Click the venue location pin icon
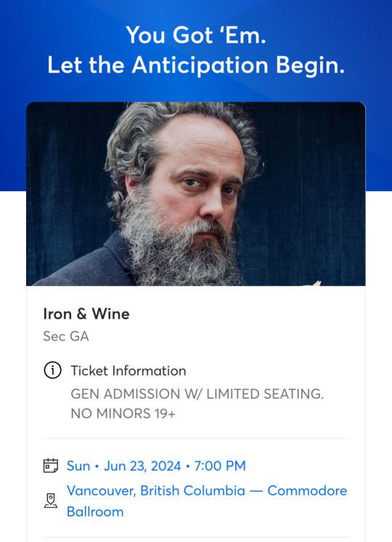The width and height of the screenshot is (392, 542). [x=50, y=501]
